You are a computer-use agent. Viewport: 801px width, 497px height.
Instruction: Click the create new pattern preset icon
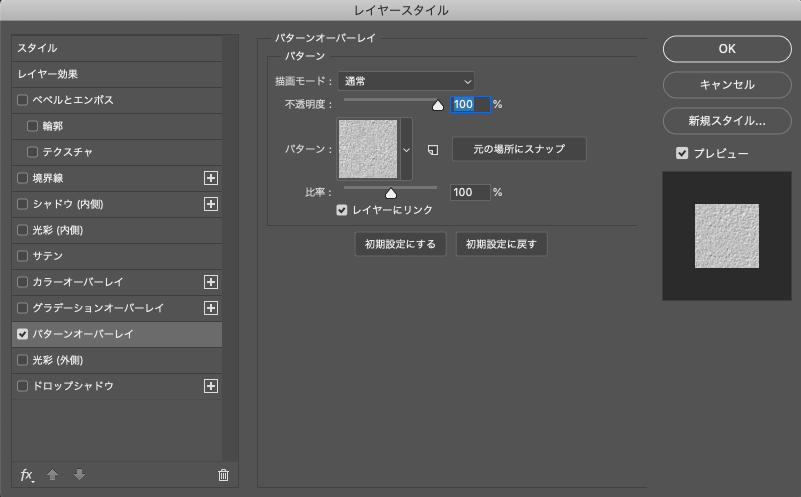coord(433,150)
